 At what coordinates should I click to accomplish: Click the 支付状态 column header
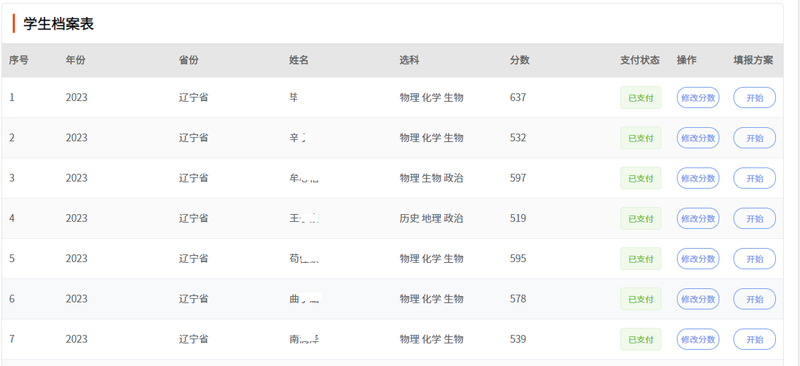pos(640,60)
